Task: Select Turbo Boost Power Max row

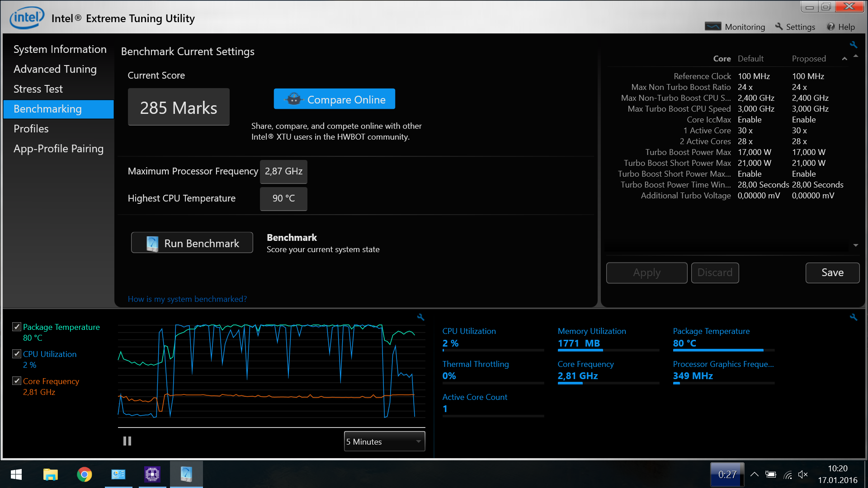Action: (728, 152)
